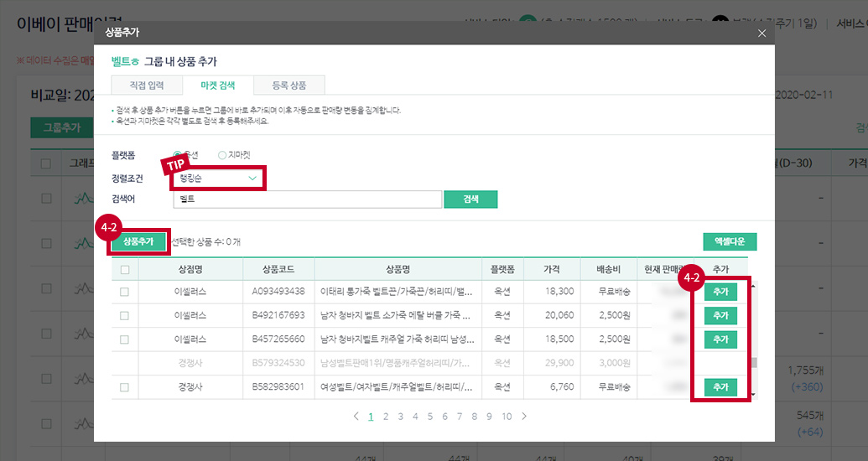Viewport: 868px width, 461px height.
Task: Switch to the 직접 입력 tab
Action: point(146,85)
